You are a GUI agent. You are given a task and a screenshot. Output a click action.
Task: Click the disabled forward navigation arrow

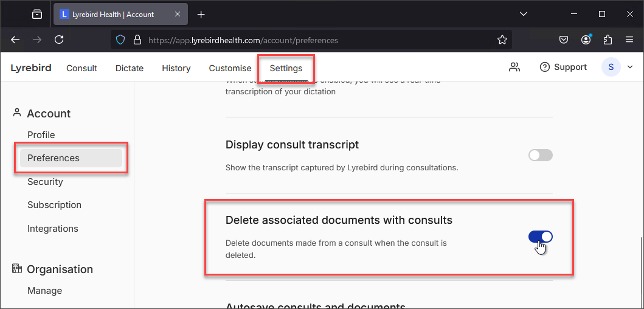coord(37,40)
